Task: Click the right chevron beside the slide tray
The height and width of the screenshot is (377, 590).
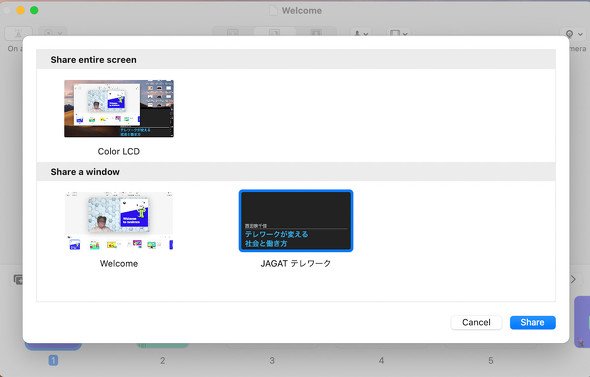Action: click(x=573, y=279)
